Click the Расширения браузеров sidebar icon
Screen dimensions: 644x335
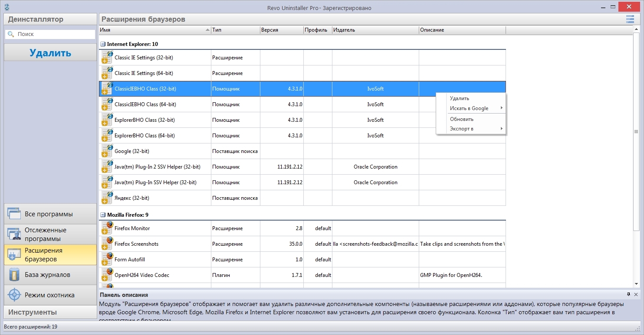14,254
